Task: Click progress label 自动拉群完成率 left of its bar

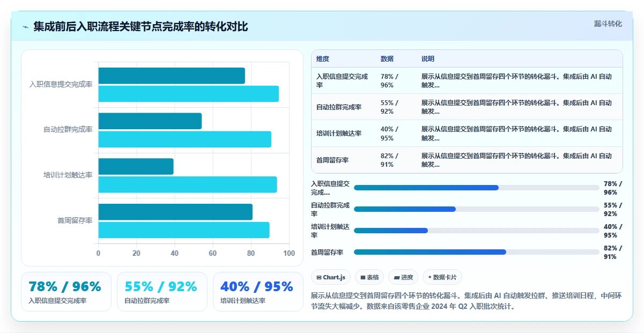Action: [x=330, y=209]
